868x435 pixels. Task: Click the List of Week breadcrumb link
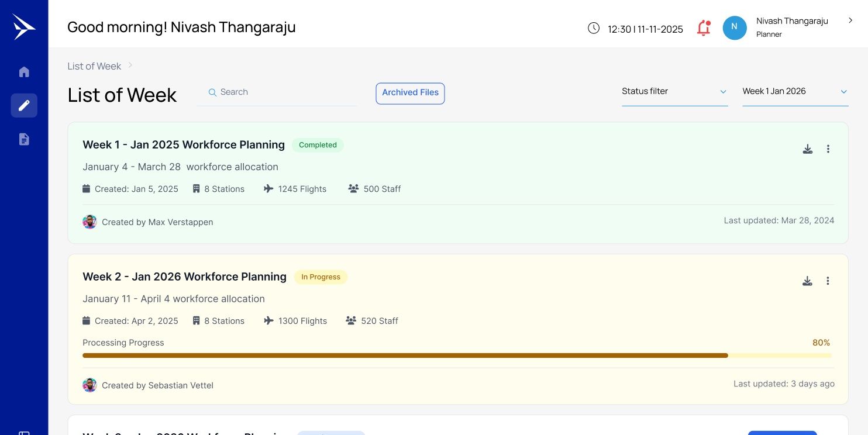pos(94,66)
